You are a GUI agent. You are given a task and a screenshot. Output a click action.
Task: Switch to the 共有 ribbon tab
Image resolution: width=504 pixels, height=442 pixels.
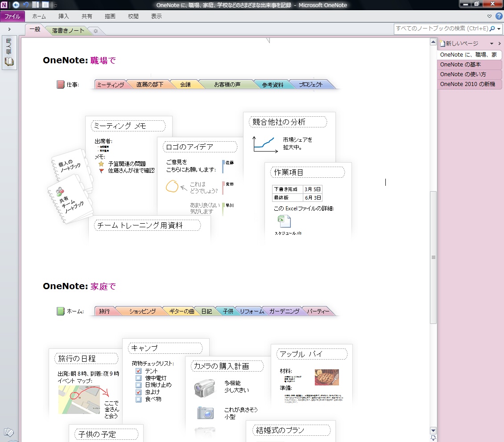pos(87,16)
